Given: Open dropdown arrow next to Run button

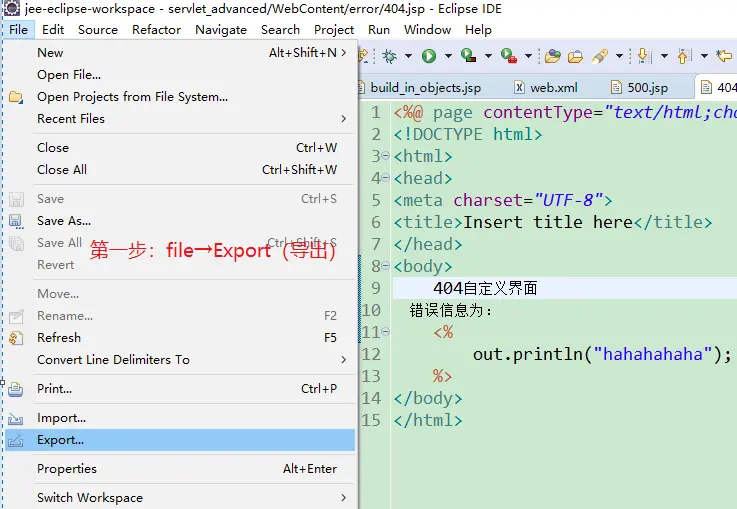Looking at the screenshot, I should 448,57.
